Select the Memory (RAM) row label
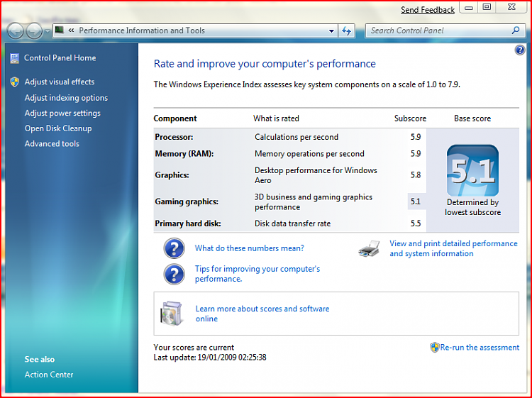The width and height of the screenshot is (532, 398). [184, 154]
